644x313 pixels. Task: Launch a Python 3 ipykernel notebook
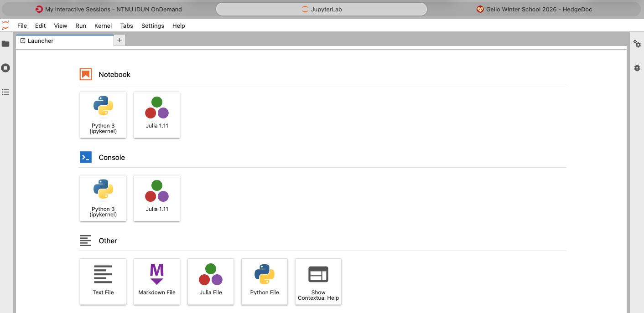click(103, 115)
